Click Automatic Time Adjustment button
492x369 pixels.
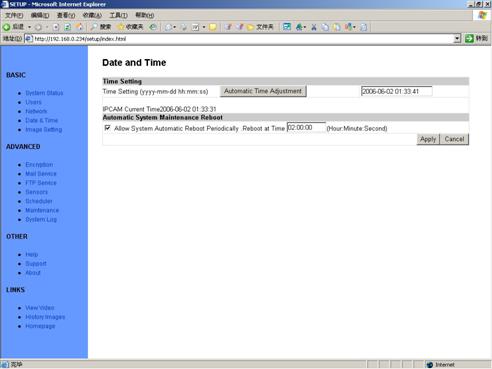coord(263,91)
